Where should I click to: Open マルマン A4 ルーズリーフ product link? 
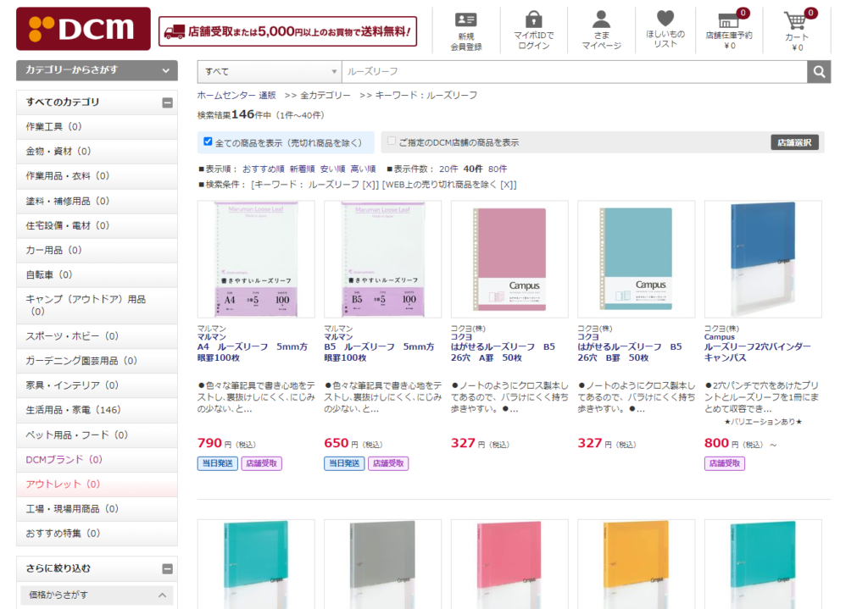coord(253,352)
